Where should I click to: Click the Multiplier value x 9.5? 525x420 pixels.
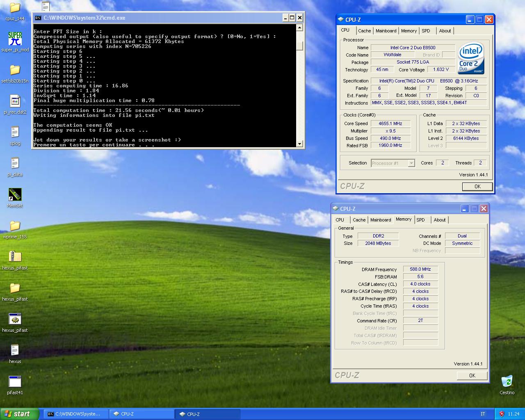tap(390, 131)
